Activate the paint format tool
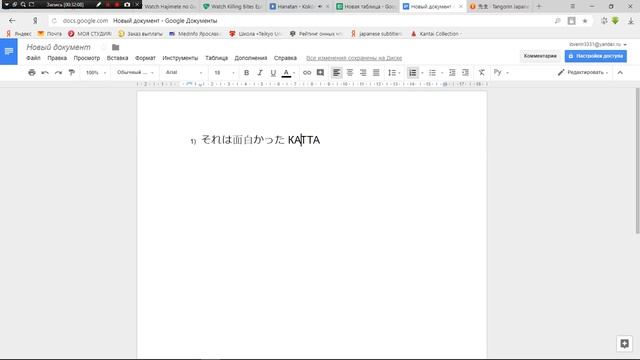The image size is (640, 360). click(72, 73)
